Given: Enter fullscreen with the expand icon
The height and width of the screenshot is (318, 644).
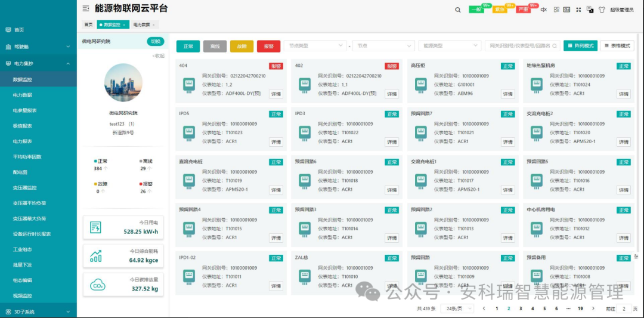Looking at the screenshot, I should tap(578, 10).
